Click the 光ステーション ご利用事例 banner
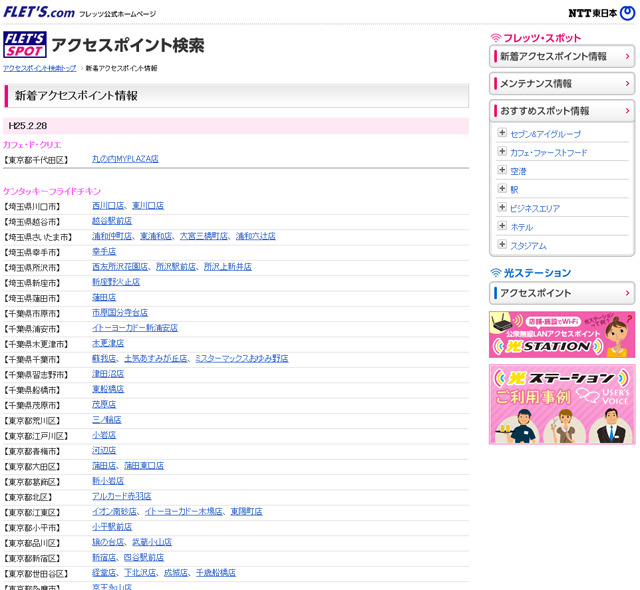The image size is (640, 590). [x=562, y=404]
